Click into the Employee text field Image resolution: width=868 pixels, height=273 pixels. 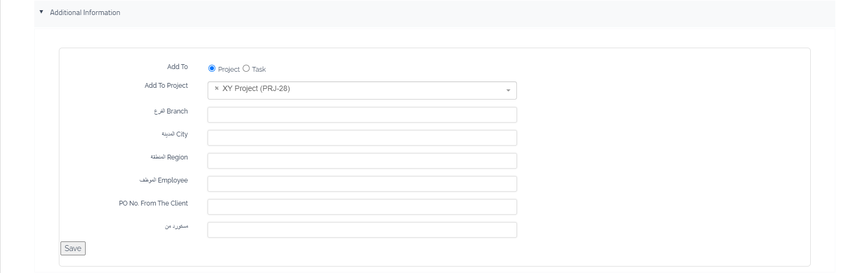[362, 184]
